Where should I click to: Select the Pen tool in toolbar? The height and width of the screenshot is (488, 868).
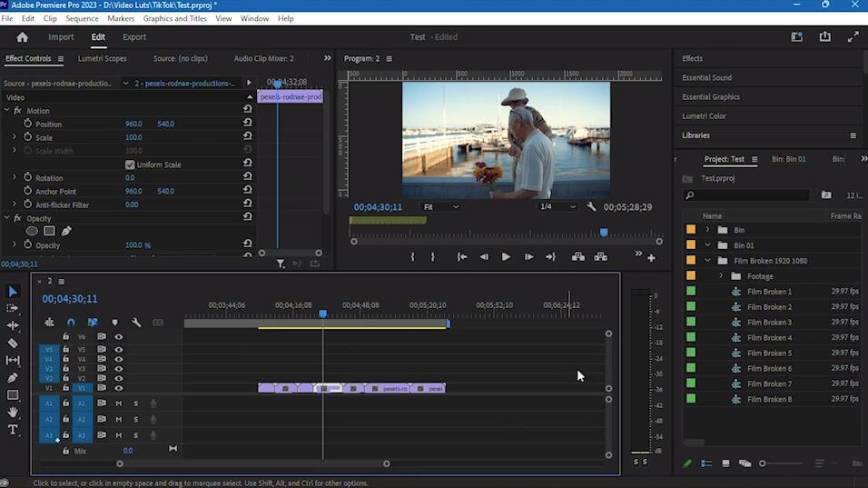point(13,378)
